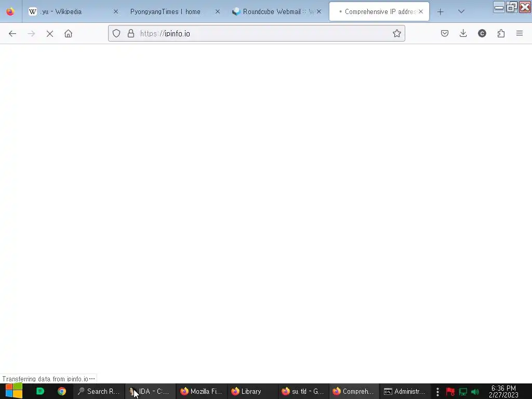
Task: Switch to the .yu - Wikipedia tab
Action: (x=73, y=11)
